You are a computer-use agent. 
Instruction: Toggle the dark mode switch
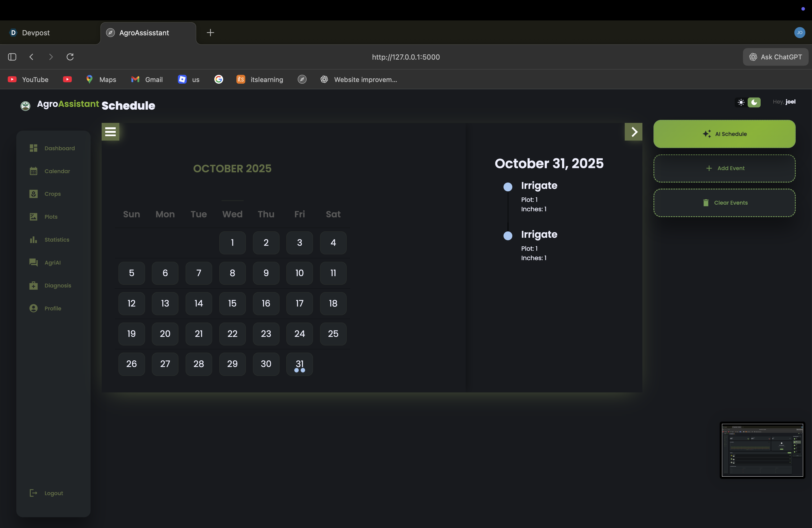click(x=754, y=102)
